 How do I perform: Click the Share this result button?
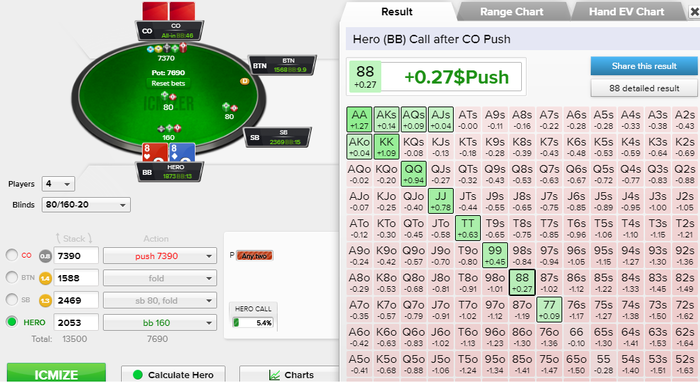coord(644,66)
